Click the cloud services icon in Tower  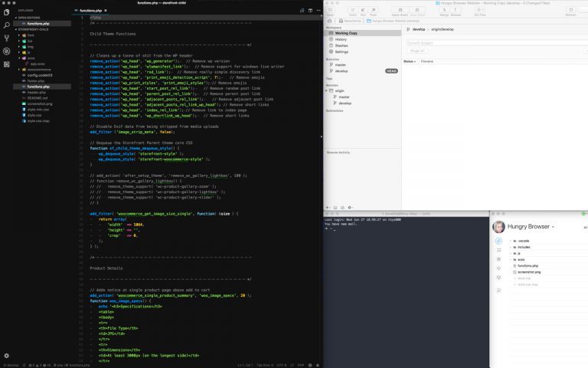tap(330, 21)
